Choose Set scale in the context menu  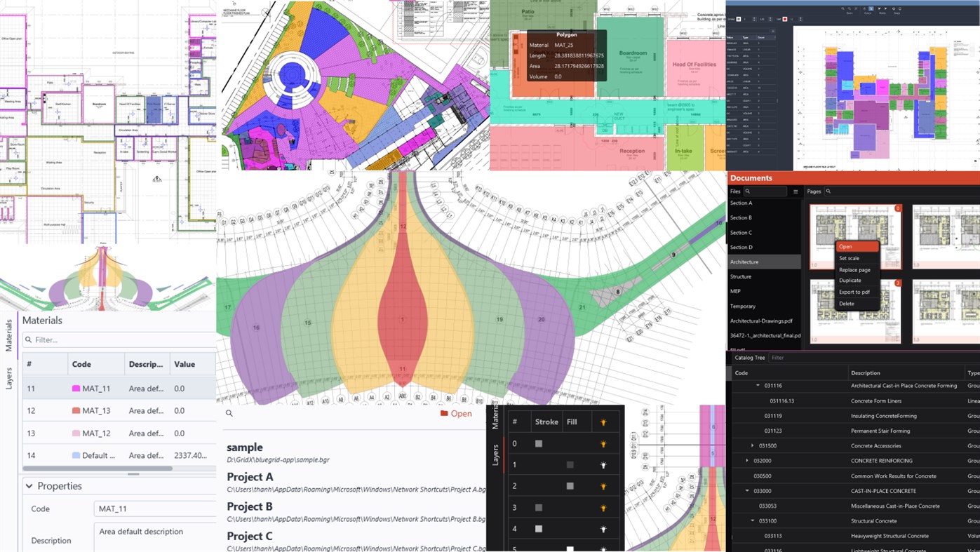856,258
